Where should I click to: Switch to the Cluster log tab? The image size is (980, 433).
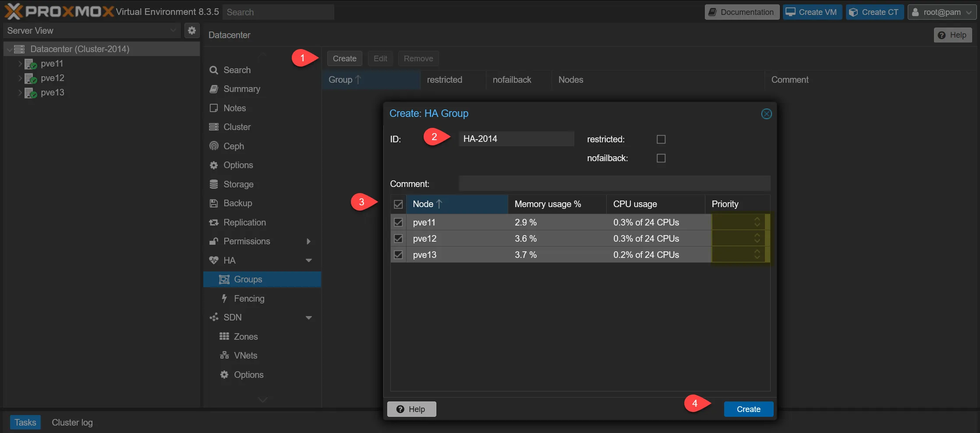[x=72, y=422]
